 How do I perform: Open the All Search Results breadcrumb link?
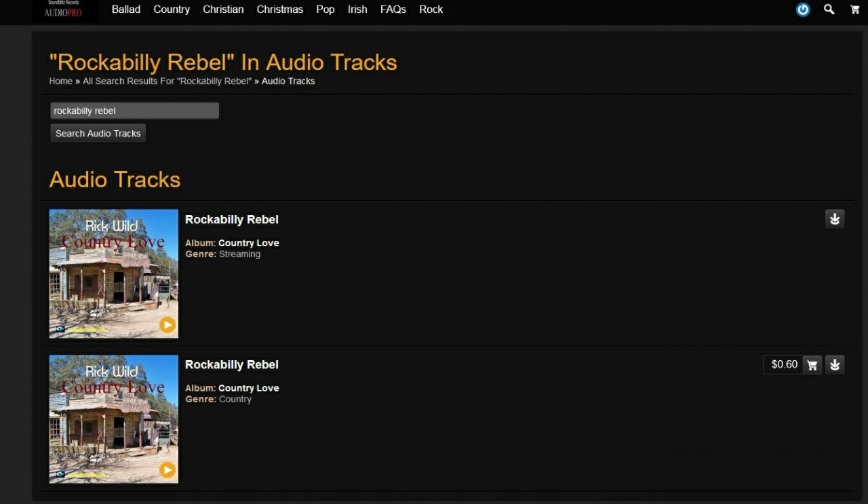click(167, 81)
